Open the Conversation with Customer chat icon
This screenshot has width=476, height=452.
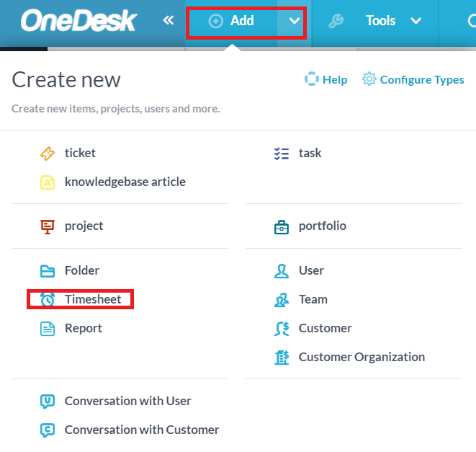coord(48,430)
